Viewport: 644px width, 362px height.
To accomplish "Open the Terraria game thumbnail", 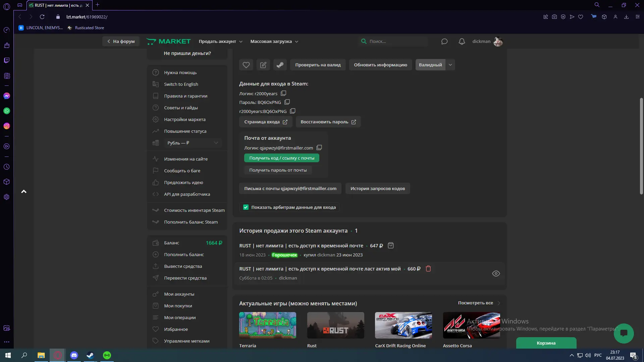I will [268, 325].
